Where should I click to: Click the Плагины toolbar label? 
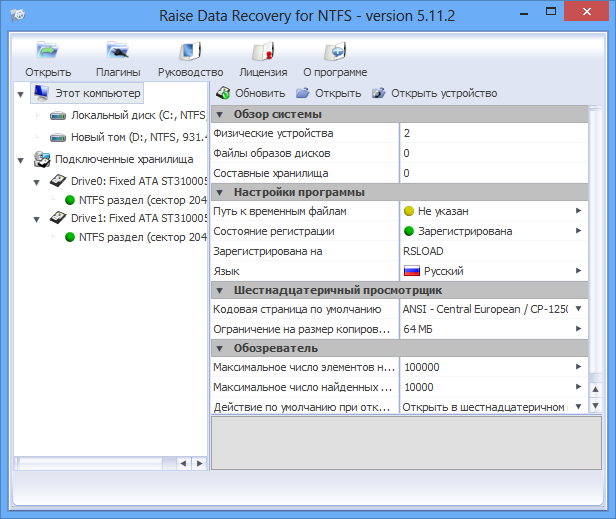[118, 72]
